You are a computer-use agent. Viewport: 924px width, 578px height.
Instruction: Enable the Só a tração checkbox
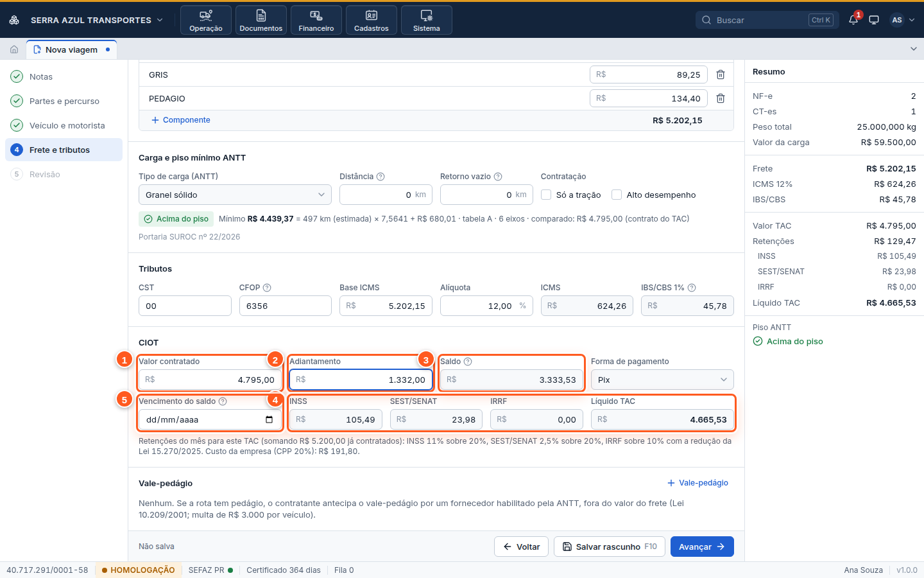[x=546, y=195]
